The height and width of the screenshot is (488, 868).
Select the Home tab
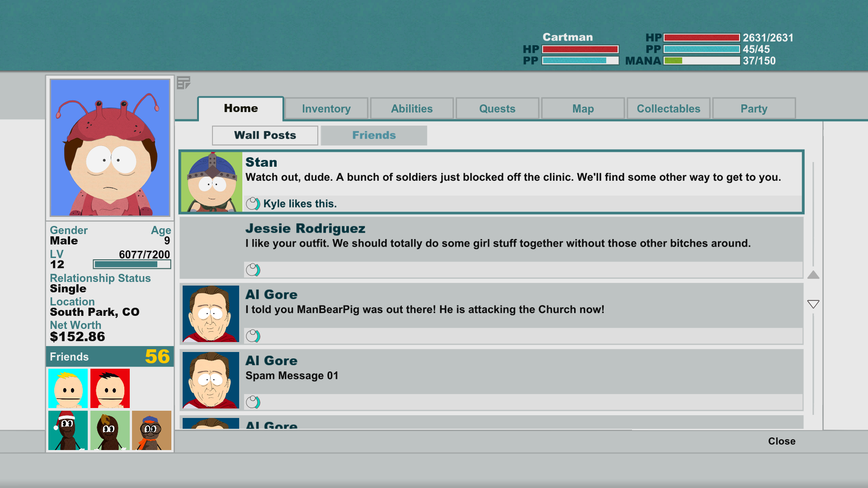click(241, 108)
